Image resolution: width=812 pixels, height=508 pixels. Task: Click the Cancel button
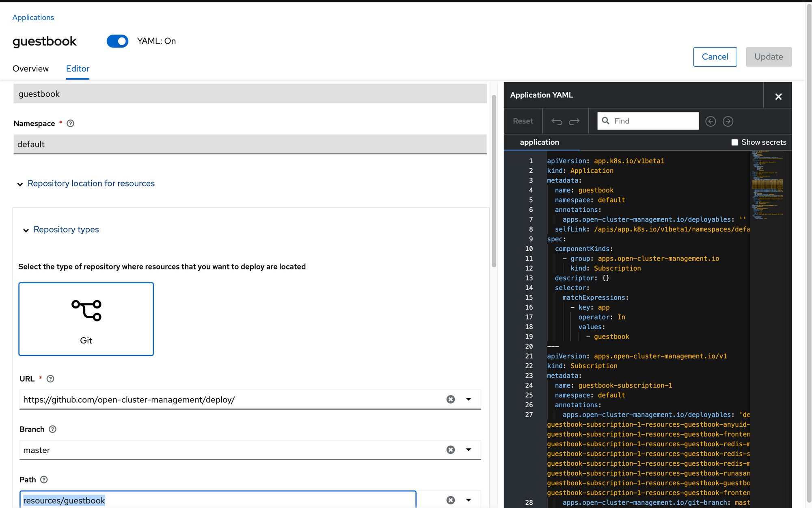pyautogui.click(x=715, y=57)
